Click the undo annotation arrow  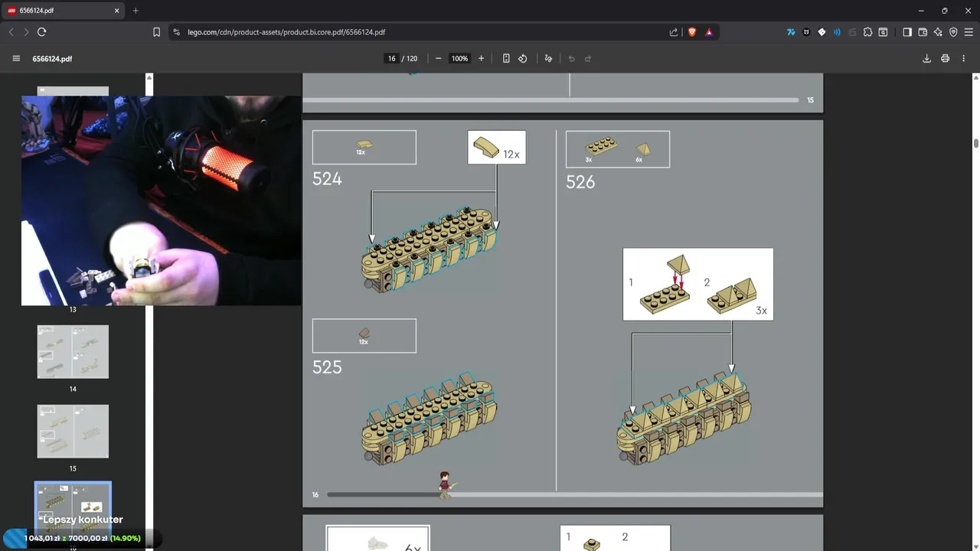click(571, 59)
